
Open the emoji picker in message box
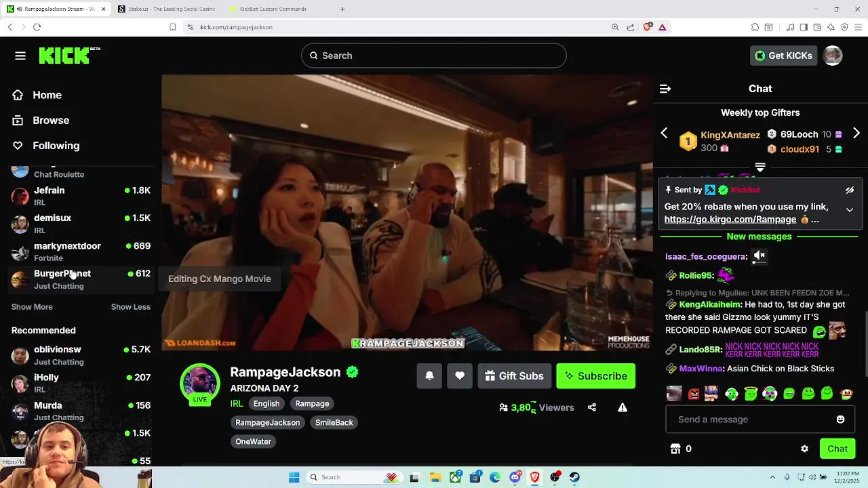pos(840,420)
